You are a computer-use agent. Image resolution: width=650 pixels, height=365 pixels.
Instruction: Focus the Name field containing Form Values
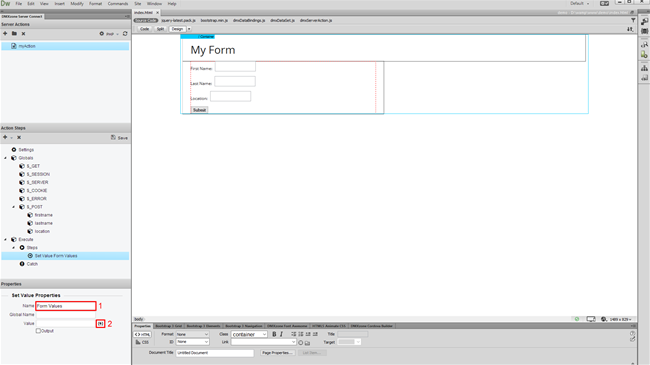pos(66,306)
